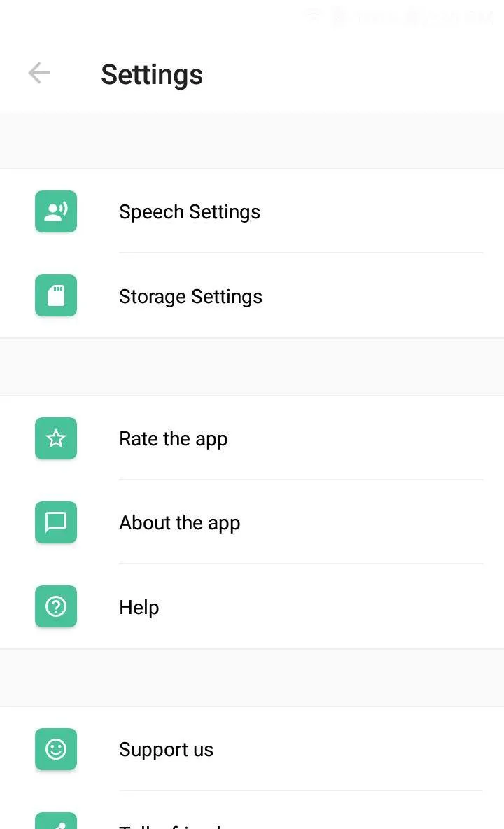Viewport: 504px width, 829px height.
Task: Open About the app
Action: click(x=180, y=522)
